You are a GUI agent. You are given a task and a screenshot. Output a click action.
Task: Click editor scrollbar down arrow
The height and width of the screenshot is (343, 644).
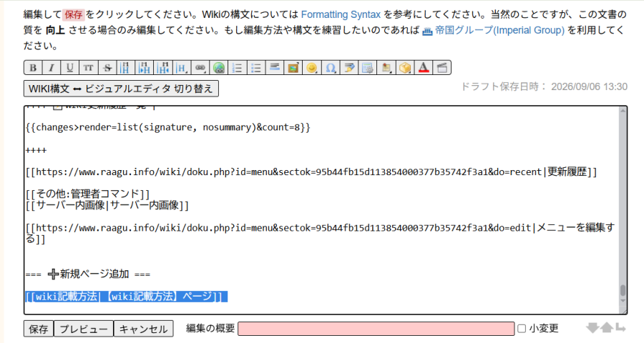(623, 301)
